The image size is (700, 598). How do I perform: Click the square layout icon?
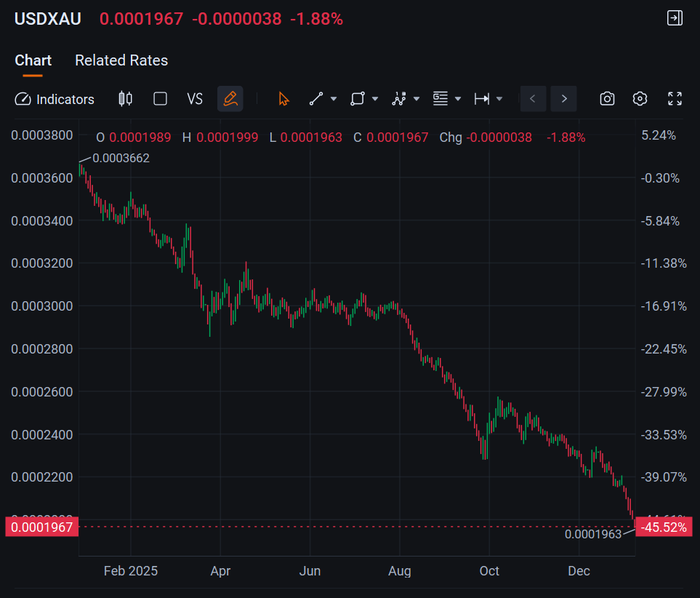tap(160, 99)
